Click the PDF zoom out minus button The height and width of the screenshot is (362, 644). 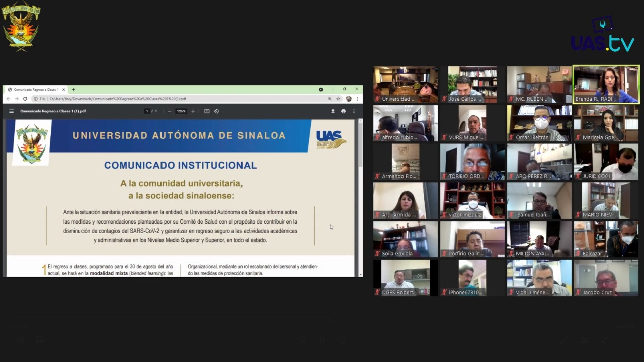click(170, 111)
